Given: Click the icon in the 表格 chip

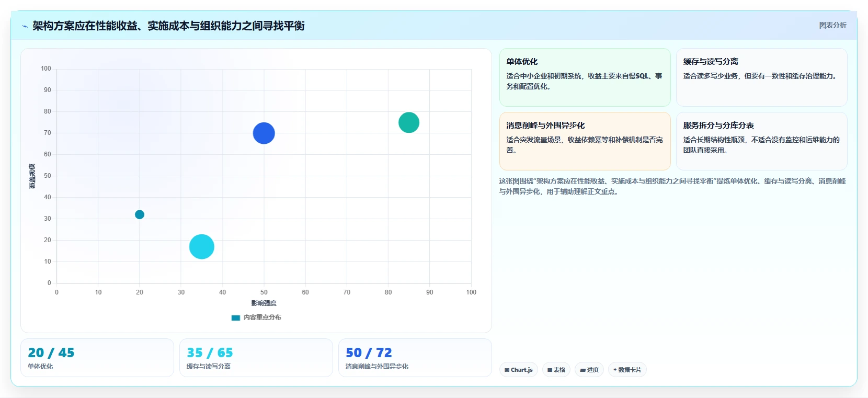Looking at the screenshot, I should click(x=550, y=370).
